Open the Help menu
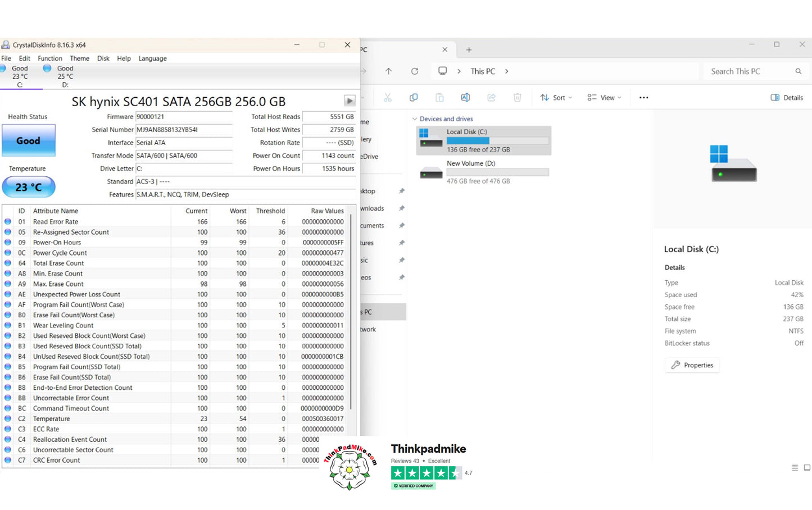The image size is (812, 510). tap(124, 58)
